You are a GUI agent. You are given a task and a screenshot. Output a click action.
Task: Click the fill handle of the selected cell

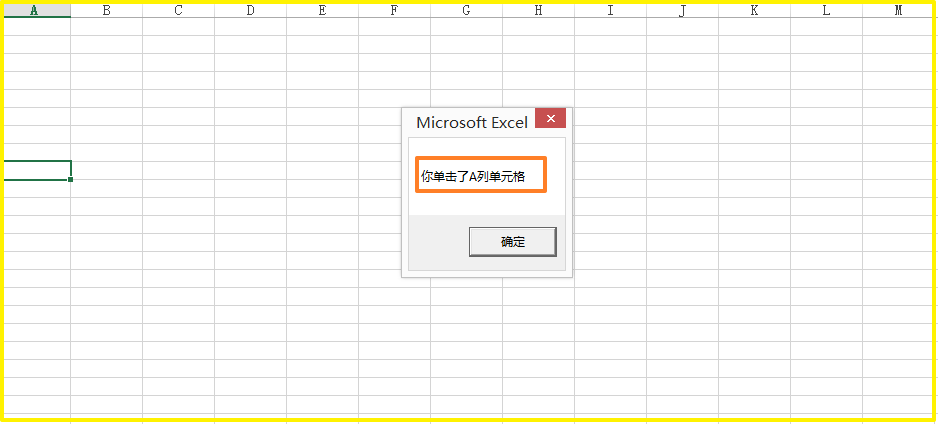point(71,179)
